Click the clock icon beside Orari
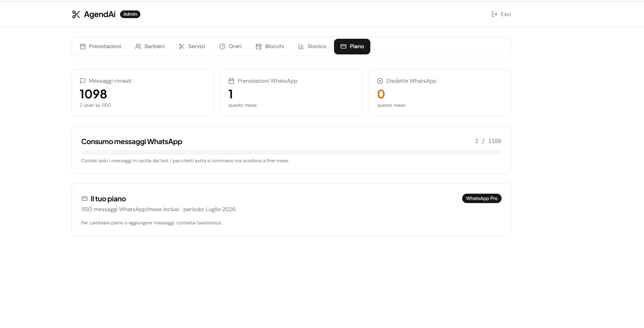This screenshot has height=328, width=644. (x=222, y=46)
